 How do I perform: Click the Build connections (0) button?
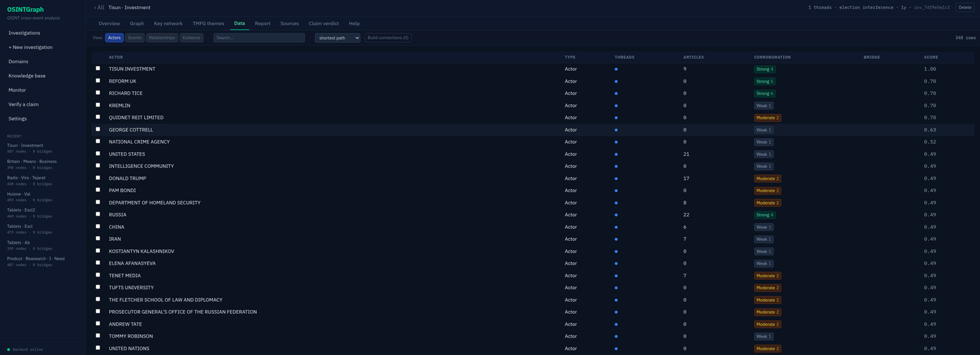tap(388, 38)
